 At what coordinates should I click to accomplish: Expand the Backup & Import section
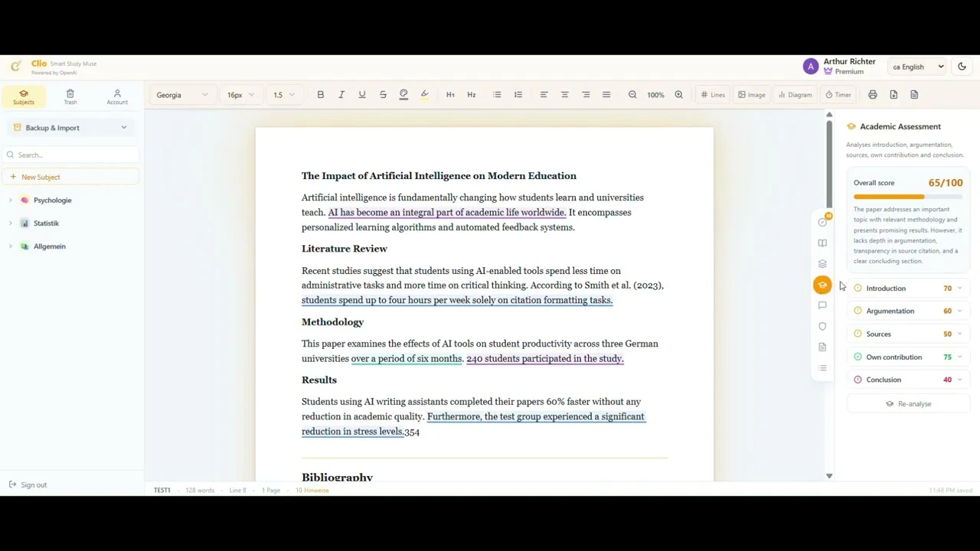click(70, 128)
